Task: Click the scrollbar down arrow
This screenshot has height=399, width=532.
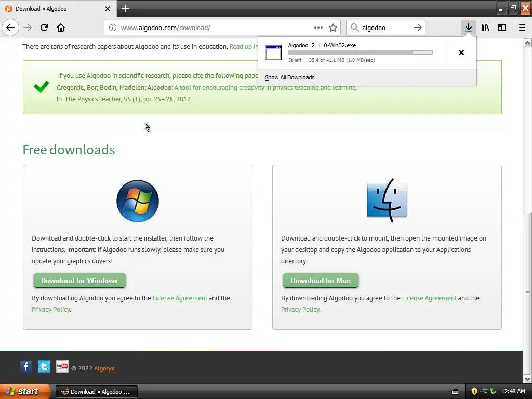Action: pyautogui.click(x=527, y=378)
